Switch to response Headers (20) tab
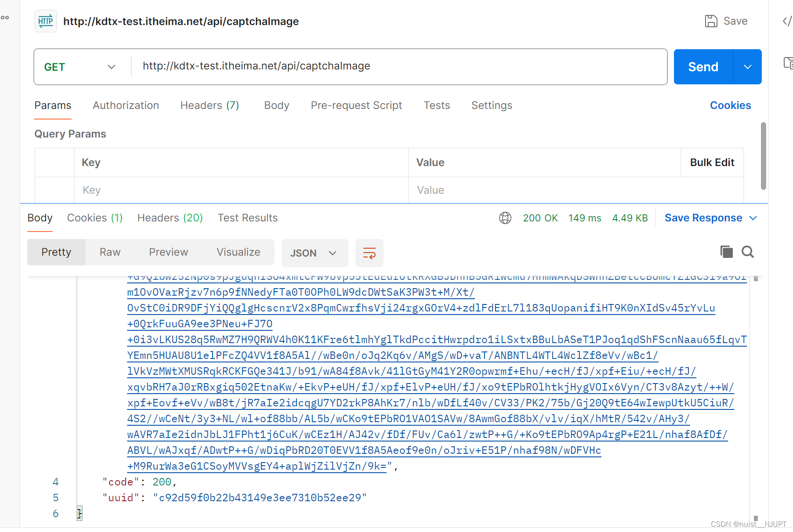The height and width of the screenshot is (532, 793). coord(170,218)
